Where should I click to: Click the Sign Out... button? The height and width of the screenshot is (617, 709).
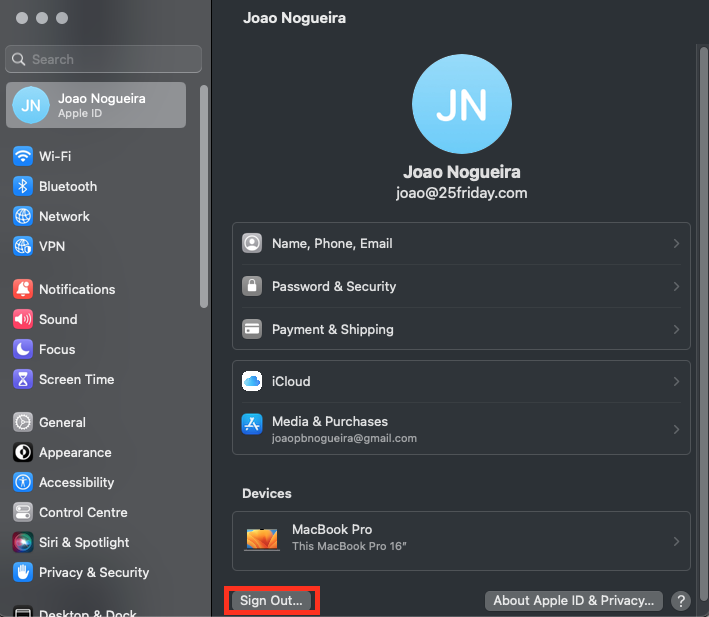271,601
